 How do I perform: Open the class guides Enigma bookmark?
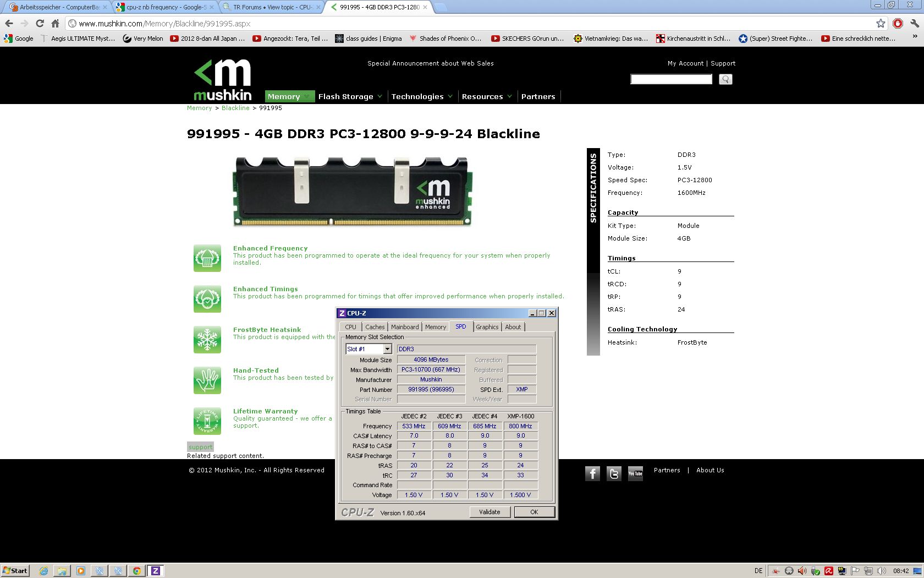click(x=368, y=39)
